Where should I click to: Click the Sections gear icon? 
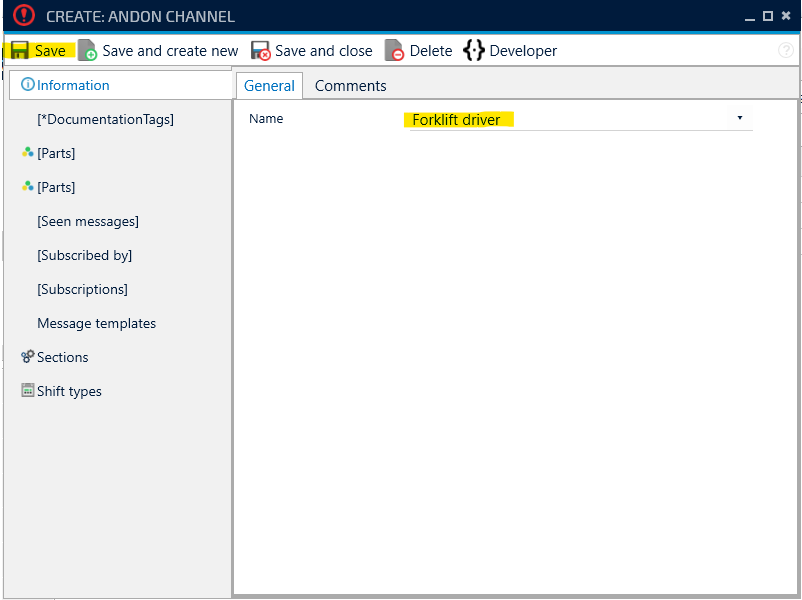(28, 357)
